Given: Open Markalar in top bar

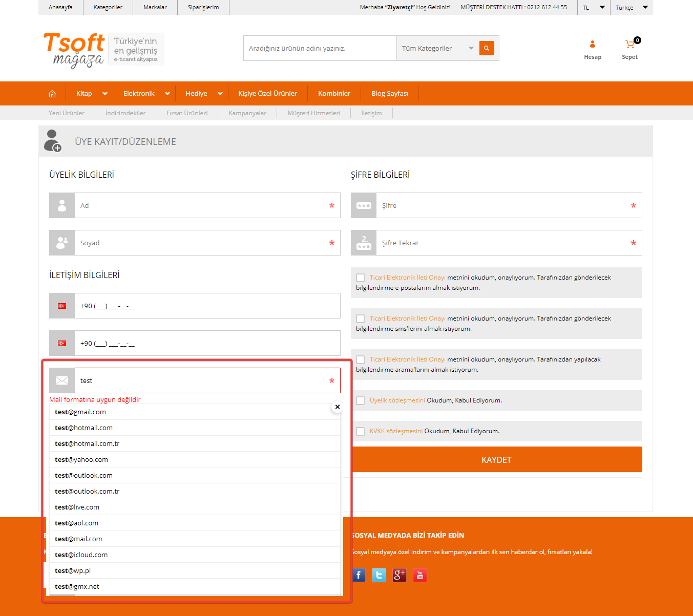Looking at the screenshot, I should [x=155, y=7].
